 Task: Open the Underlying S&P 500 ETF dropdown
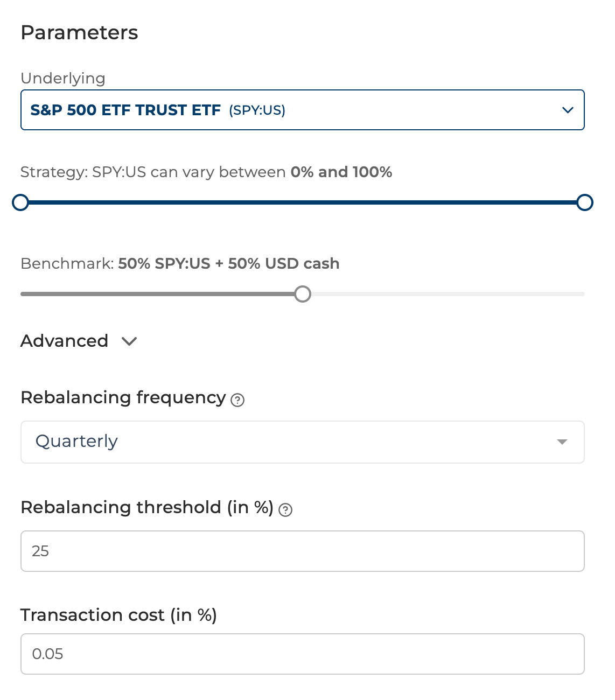pos(303,110)
